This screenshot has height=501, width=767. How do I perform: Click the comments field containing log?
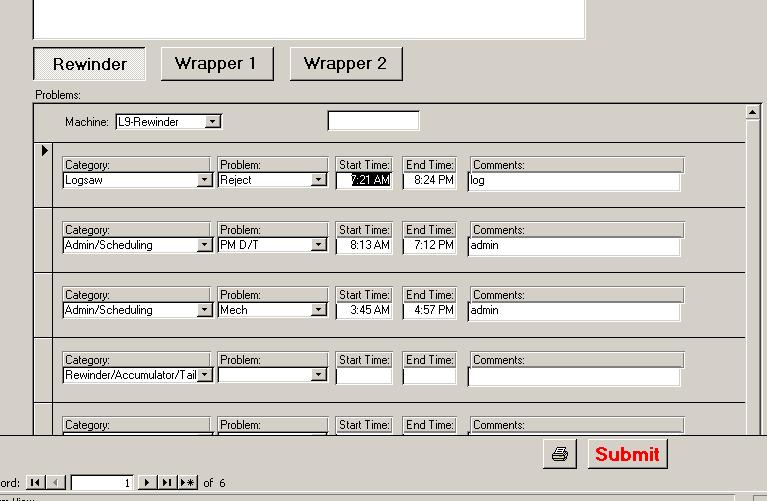tap(574, 181)
